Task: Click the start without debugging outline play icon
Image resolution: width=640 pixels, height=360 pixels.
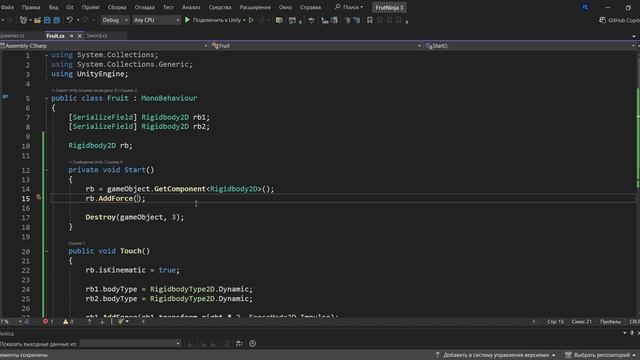Action: click(x=251, y=20)
